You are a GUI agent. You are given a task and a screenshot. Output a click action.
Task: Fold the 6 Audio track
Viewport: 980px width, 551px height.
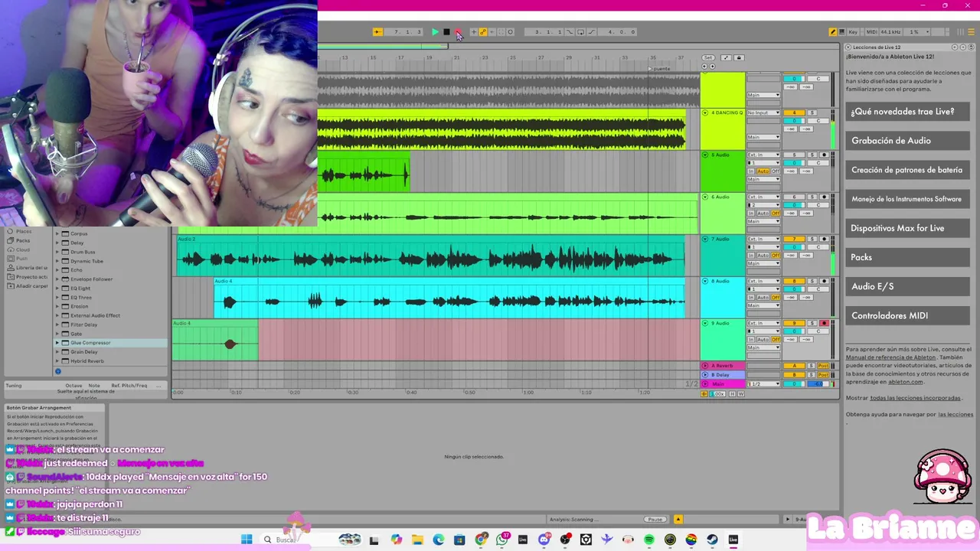(705, 197)
